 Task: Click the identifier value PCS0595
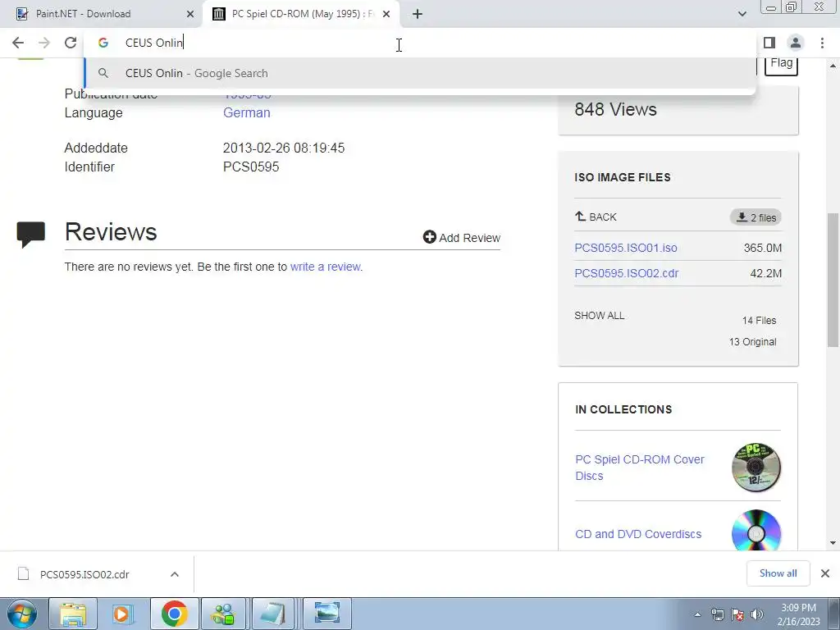tap(251, 167)
